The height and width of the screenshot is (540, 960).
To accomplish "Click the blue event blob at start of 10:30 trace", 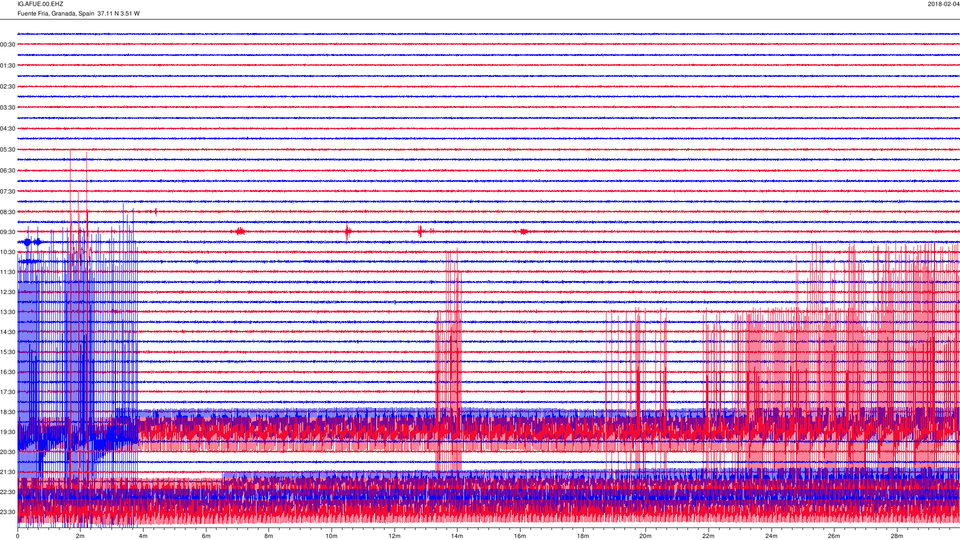I will 31,242.
